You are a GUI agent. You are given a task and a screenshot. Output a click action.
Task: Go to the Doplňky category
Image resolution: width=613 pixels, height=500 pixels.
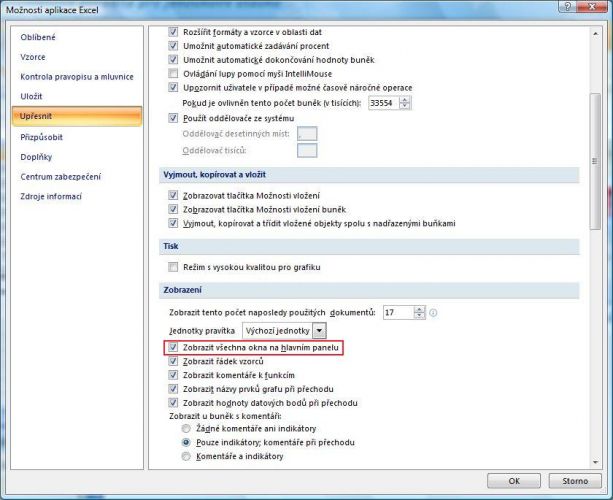(x=36, y=157)
